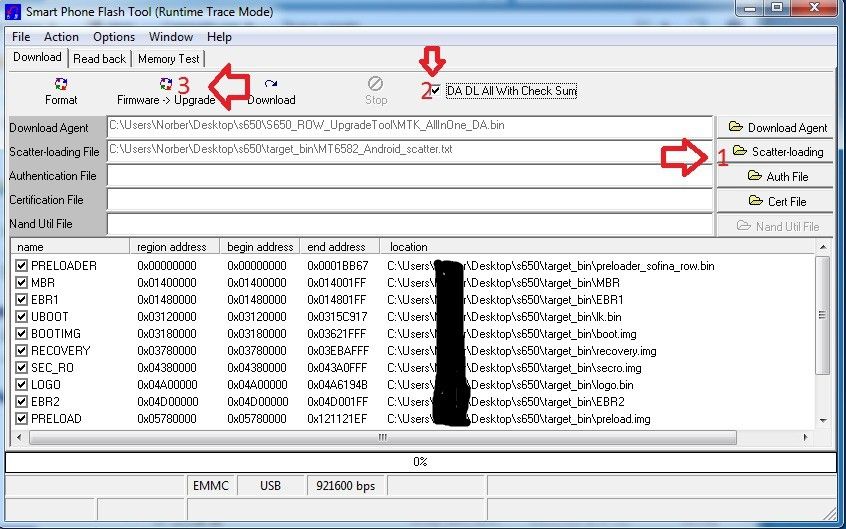The image size is (846, 529).
Task: Click the Certification File input field
Action: [x=410, y=200]
